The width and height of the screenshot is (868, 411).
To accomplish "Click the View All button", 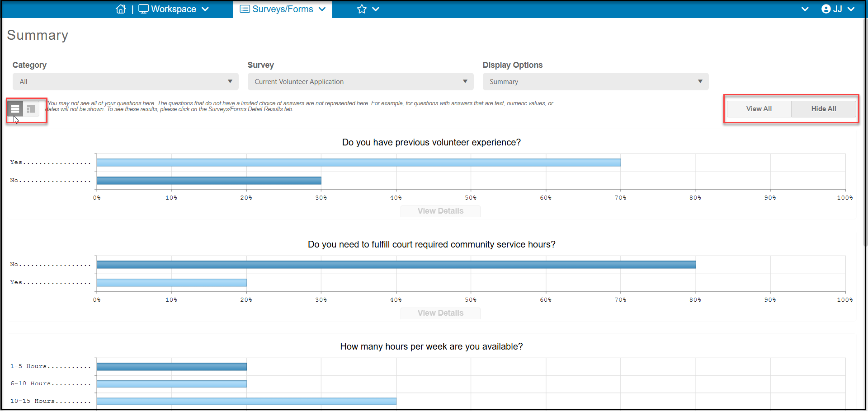I will [759, 109].
